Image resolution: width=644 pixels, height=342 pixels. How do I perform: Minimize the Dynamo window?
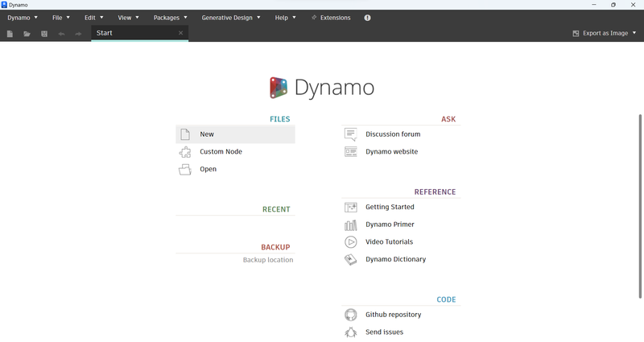pyautogui.click(x=594, y=5)
